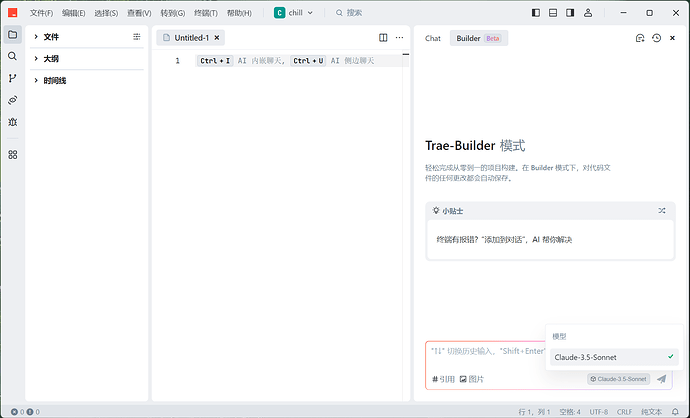Open the Explorer files view in sidebar
This screenshot has height=418, width=690.
coord(13,34)
